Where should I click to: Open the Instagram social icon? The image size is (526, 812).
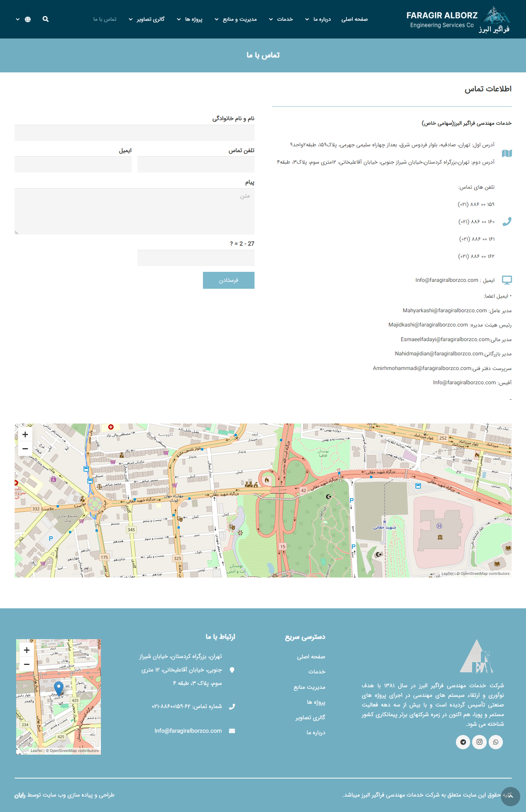(x=479, y=742)
